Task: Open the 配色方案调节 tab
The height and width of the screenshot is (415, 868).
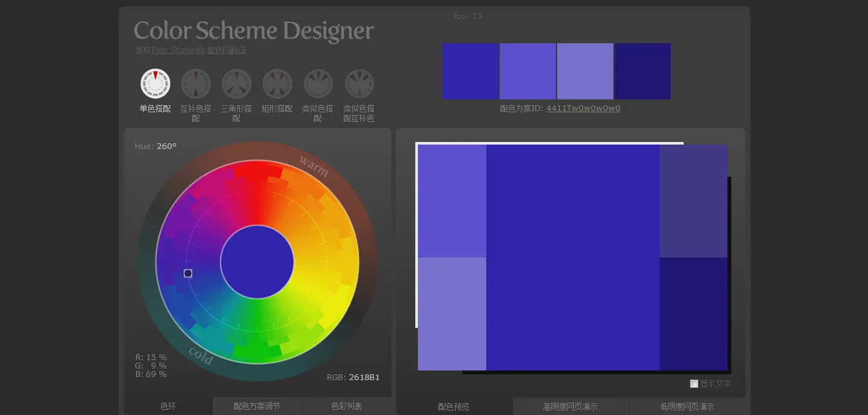Action: point(257,406)
